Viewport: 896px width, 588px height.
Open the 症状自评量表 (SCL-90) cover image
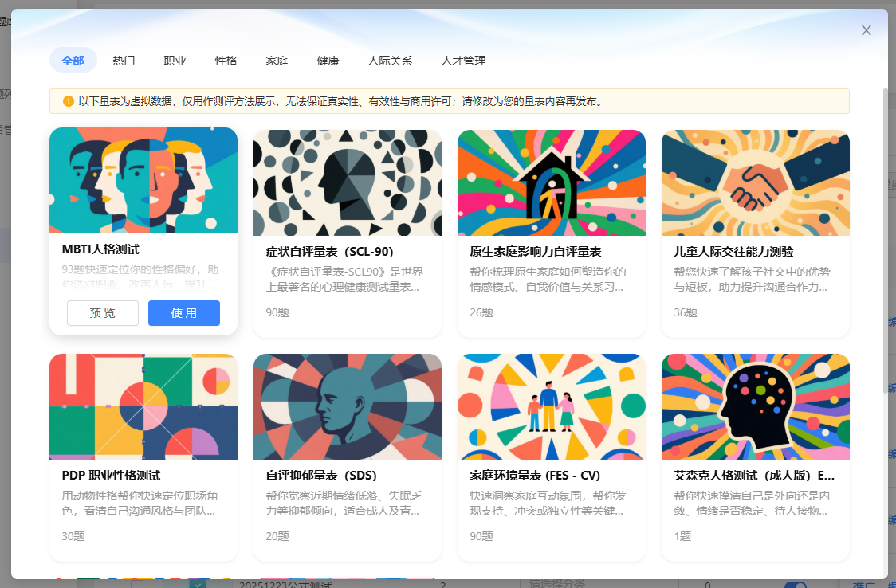[348, 182]
